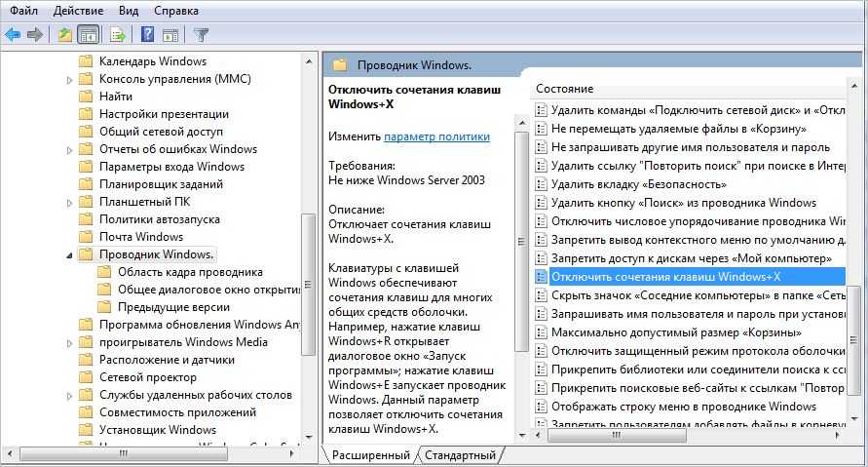
Task: Click the Состояние column header
Action: pyautogui.click(x=564, y=89)
